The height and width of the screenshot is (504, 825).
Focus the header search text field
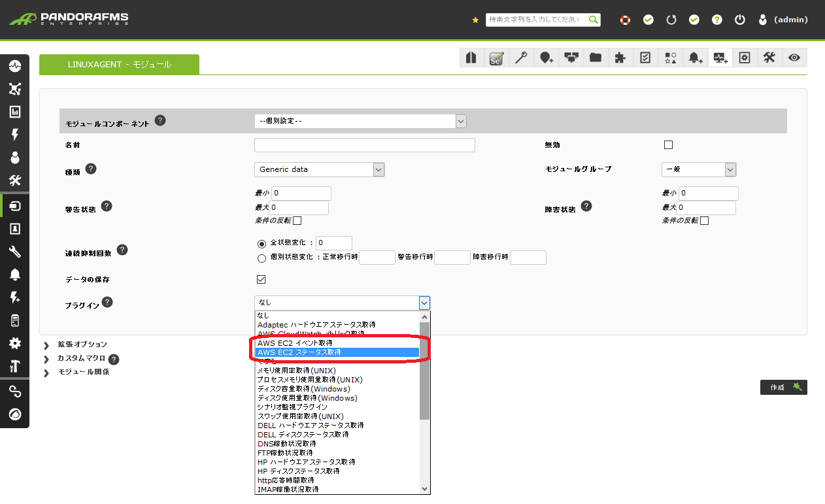[x=537, y=20]
